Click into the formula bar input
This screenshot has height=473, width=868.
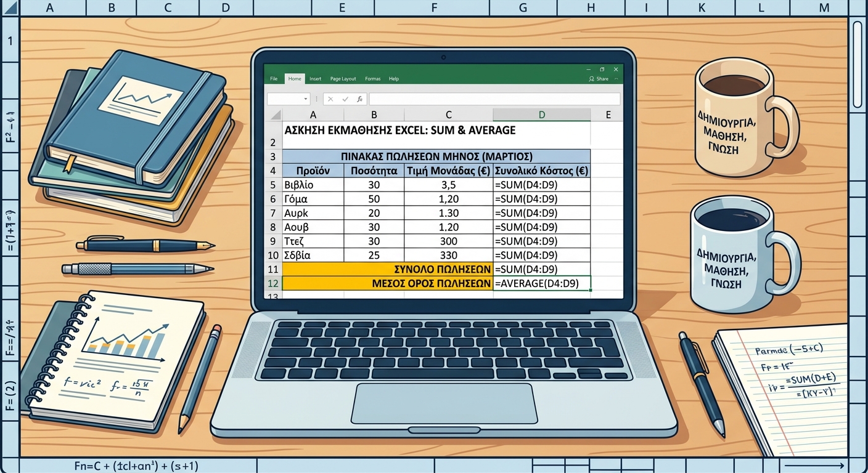pyautogui.click(x=494, y=99)
